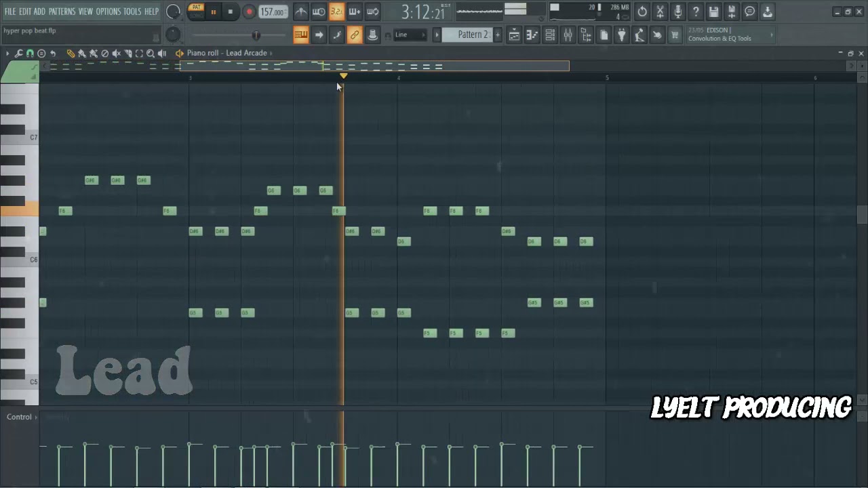Open the piano roll view button
This screenshot has height=488, width=868.
[532, 35]
